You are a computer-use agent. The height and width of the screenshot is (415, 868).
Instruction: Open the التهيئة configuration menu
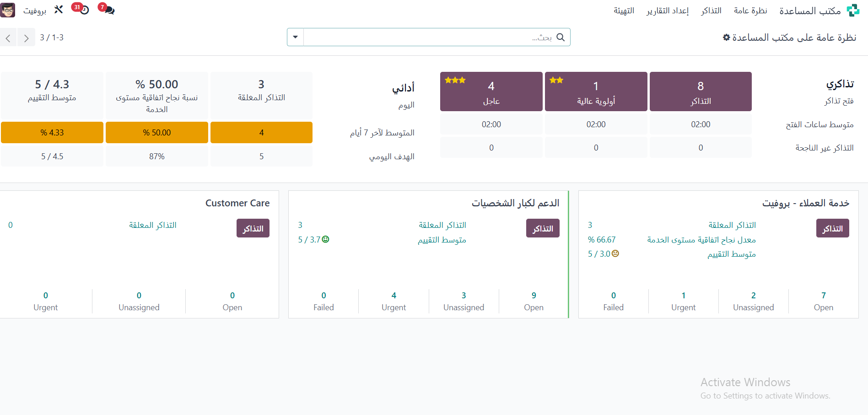pos(624,11)
